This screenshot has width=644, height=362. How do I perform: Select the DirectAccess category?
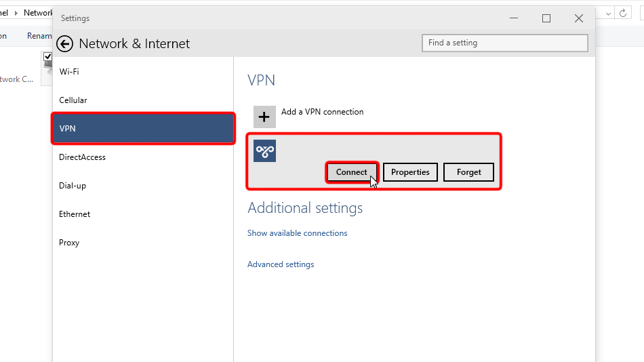tap(82, 157)
